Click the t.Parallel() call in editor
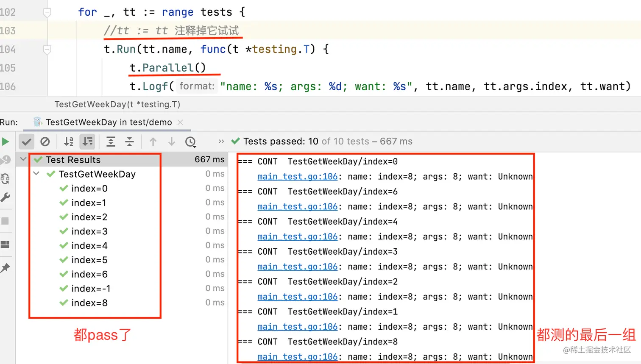This screenshot has width=641, height=364. point(167,68)
